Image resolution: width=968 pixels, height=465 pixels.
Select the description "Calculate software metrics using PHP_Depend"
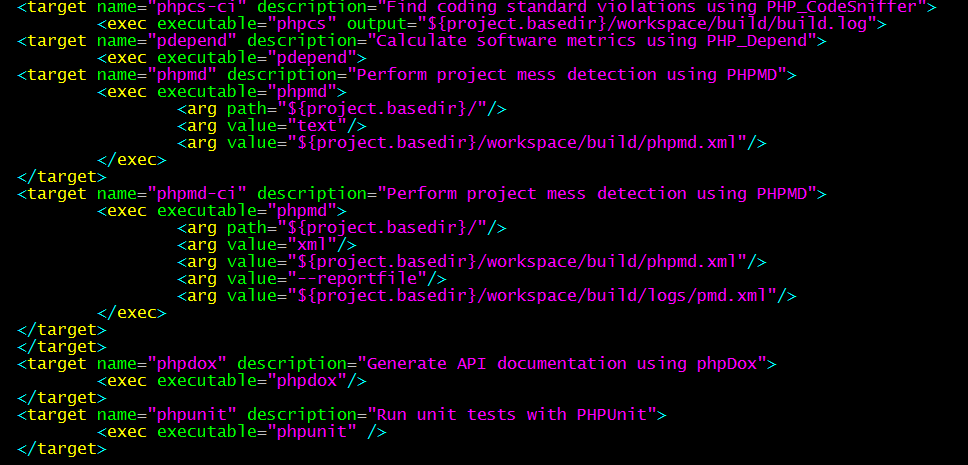tap(592, 41)
